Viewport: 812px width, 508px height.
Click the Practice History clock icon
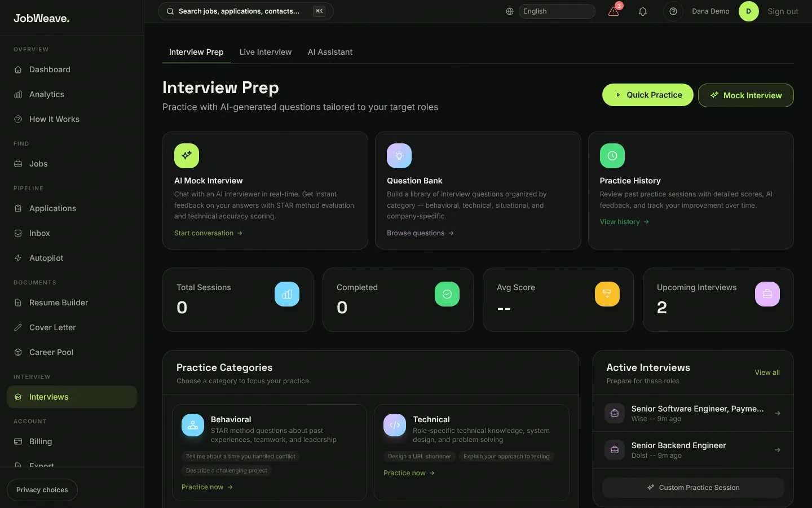pos(612,156)
